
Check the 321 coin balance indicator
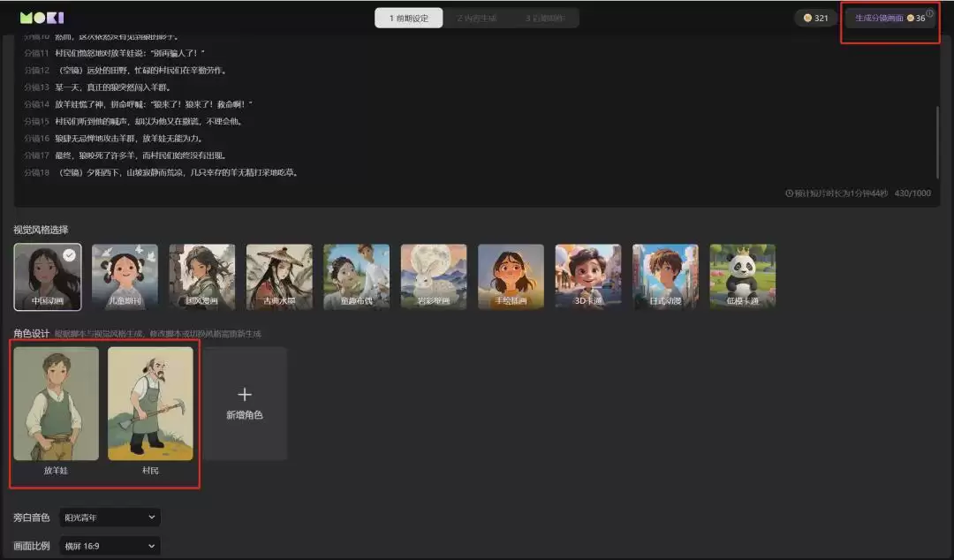click(814, 16)
